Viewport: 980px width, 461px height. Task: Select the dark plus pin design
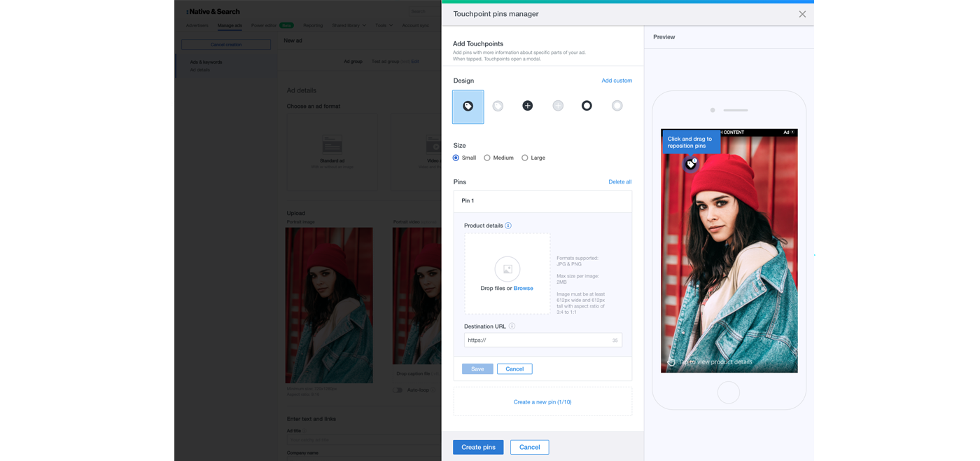[x=528, y=106]
